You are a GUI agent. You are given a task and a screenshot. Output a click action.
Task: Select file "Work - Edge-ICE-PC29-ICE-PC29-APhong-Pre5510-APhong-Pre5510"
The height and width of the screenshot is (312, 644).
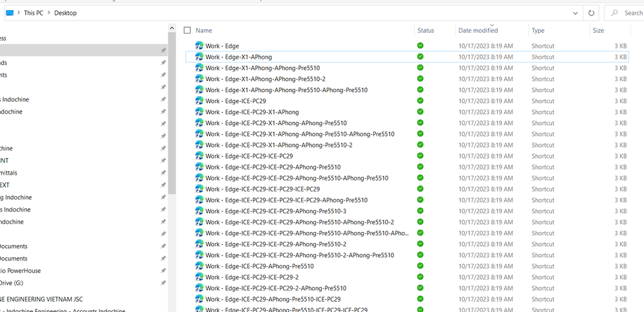click(x=297, y=178)
